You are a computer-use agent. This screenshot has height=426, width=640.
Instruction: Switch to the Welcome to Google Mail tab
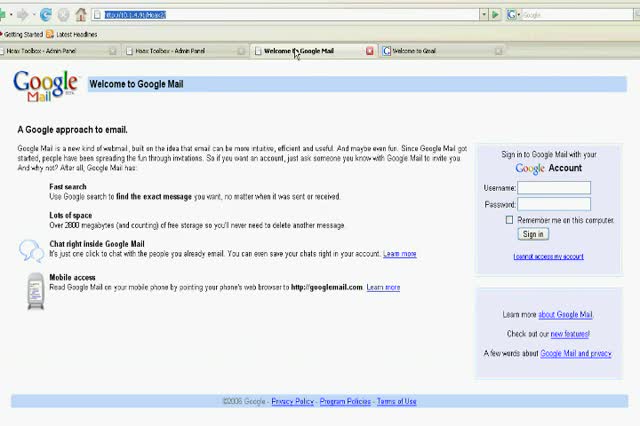point(313,51)
